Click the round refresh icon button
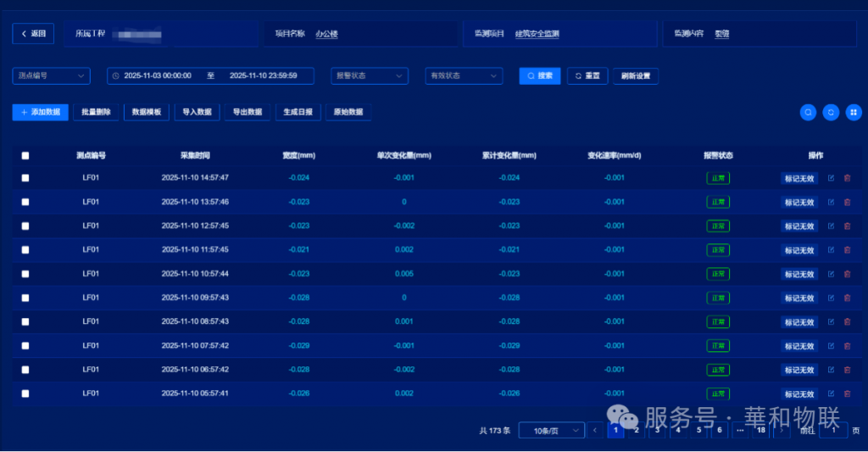The width and height of the screenshot is (868, 452). click(831, 113)
